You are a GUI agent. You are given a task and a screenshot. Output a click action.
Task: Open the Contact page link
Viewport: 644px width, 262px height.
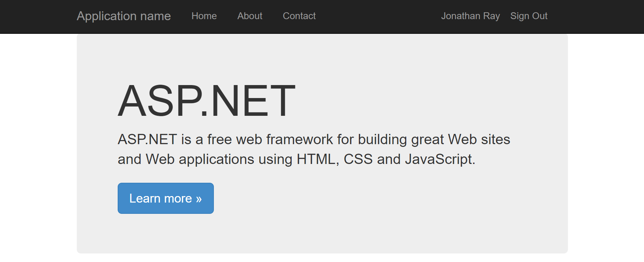[299, 16]
